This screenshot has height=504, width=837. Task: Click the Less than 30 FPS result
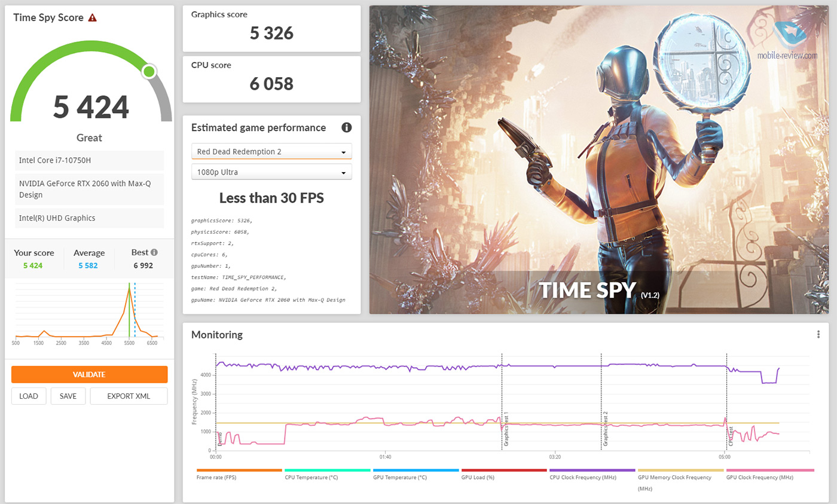coord(271,198)
